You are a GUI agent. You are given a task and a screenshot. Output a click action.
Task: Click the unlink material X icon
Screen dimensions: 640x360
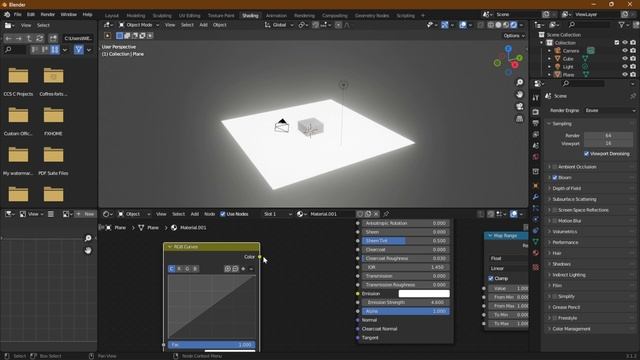(376, 214)
